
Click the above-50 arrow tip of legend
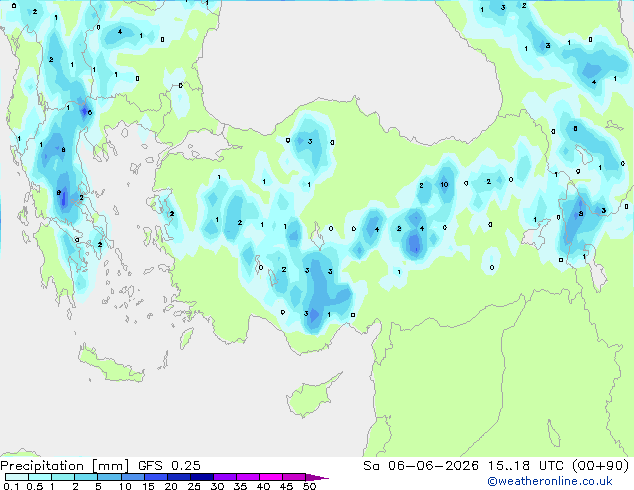317,477
